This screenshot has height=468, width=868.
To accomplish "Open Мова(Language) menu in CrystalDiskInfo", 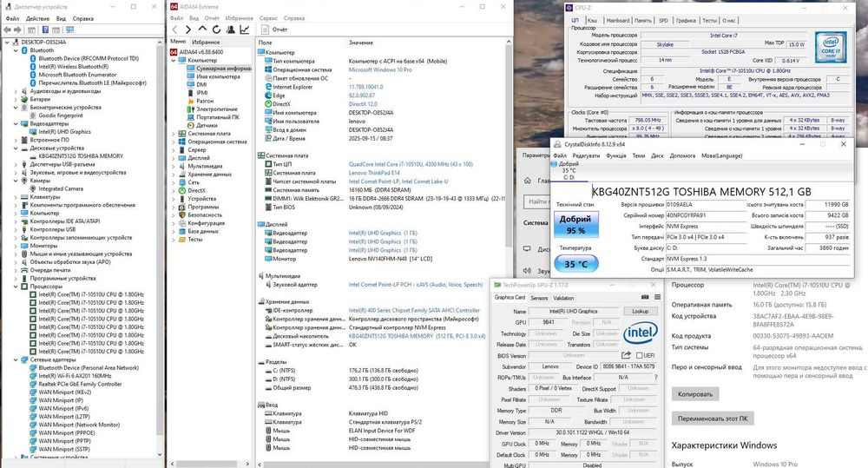I will pos(721,155).
